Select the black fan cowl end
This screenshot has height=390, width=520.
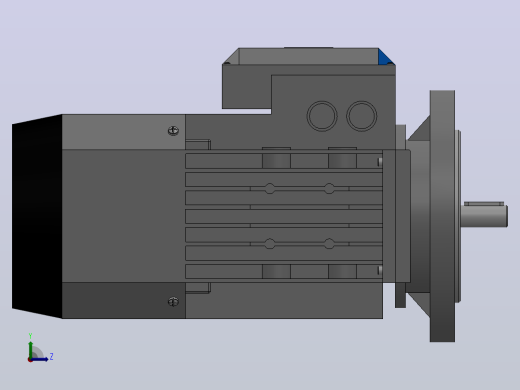[37, 216]
